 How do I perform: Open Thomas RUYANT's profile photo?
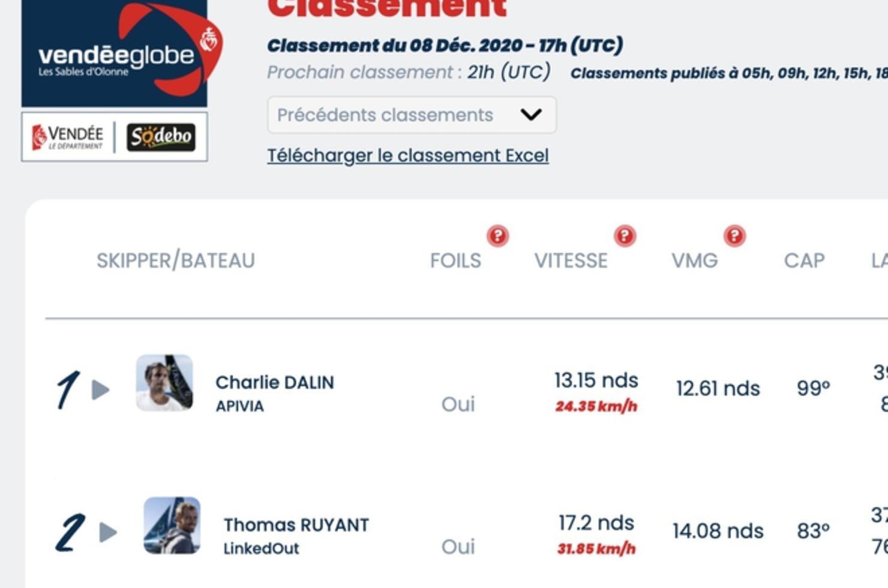[172, 525]
